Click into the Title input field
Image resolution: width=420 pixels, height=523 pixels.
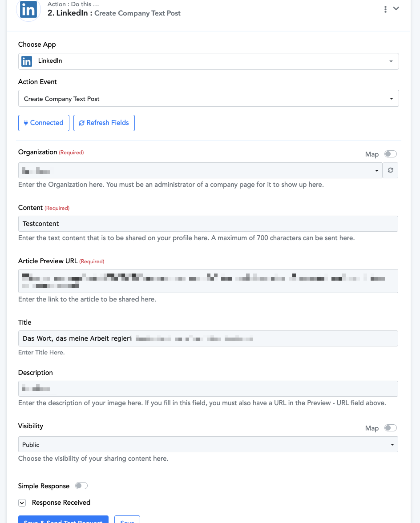tap(208, 338)
